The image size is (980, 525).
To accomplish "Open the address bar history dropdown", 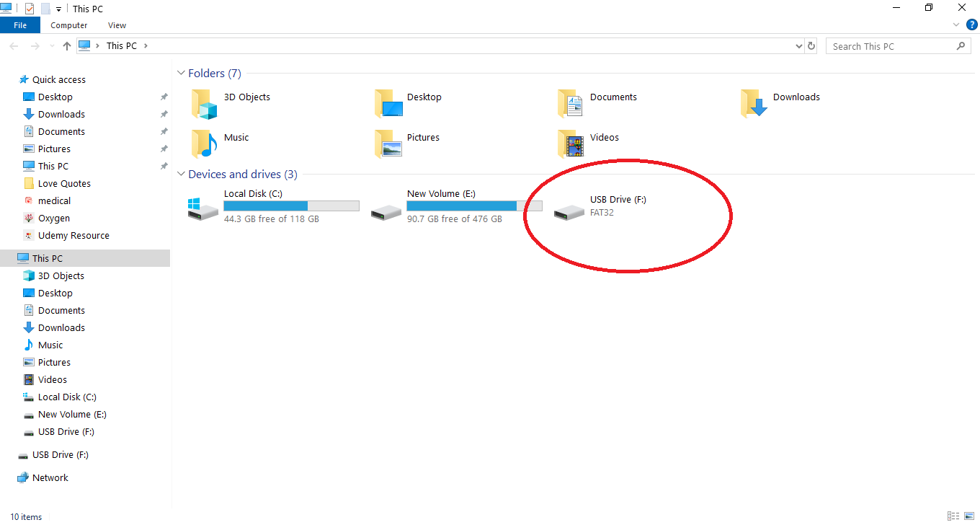I will pyautogui.click(x=798, y=46).
